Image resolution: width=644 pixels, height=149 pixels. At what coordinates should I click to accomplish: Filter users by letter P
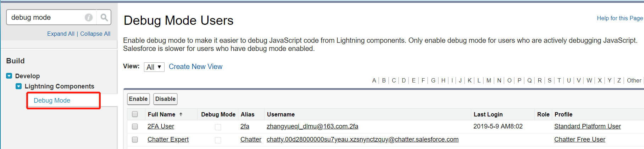coord(519,80)
